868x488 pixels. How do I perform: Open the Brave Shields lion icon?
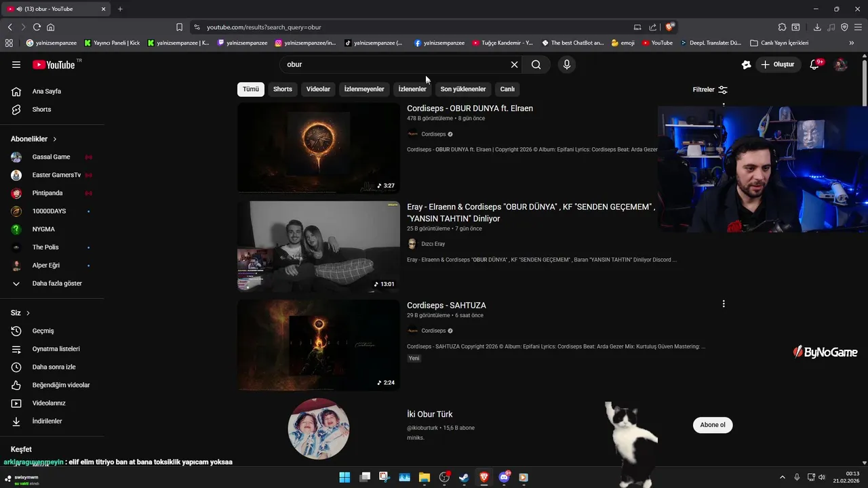tap(670, 27)
